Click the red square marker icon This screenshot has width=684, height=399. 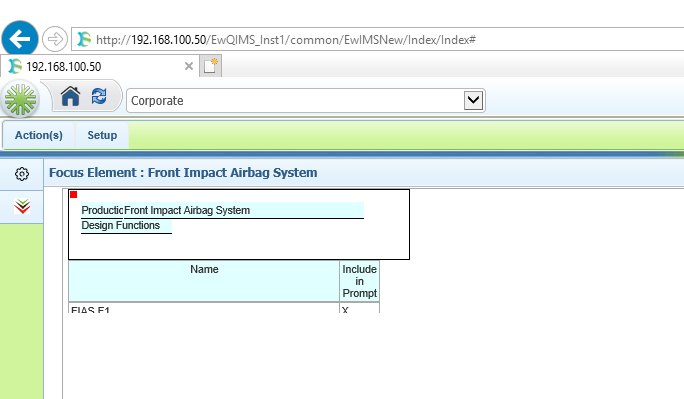click(73, 194)
